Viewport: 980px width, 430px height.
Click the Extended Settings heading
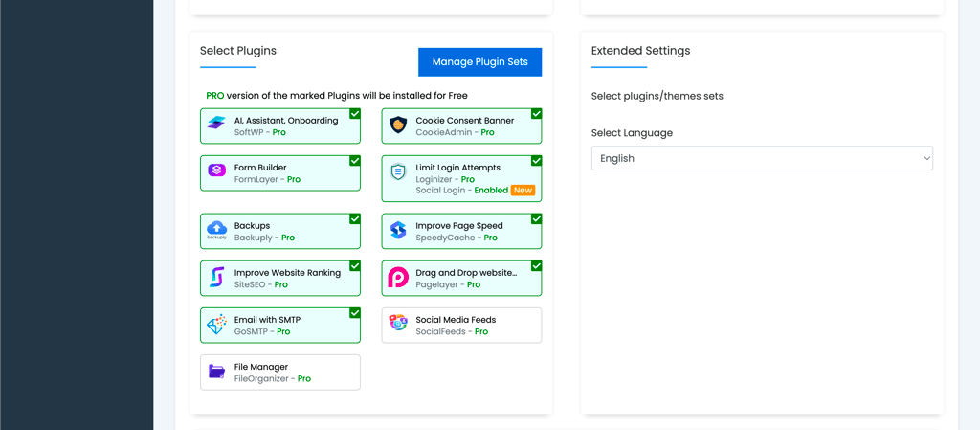coord(640,51)
